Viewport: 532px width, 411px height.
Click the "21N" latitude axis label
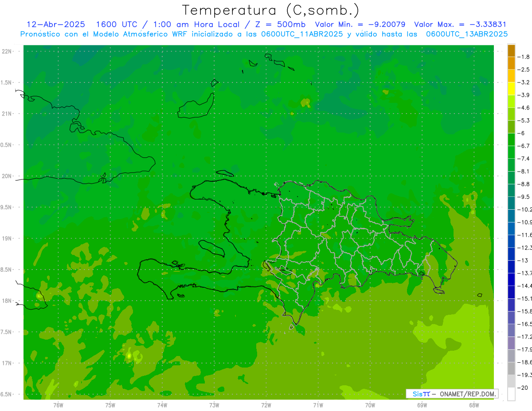[8, 114]
